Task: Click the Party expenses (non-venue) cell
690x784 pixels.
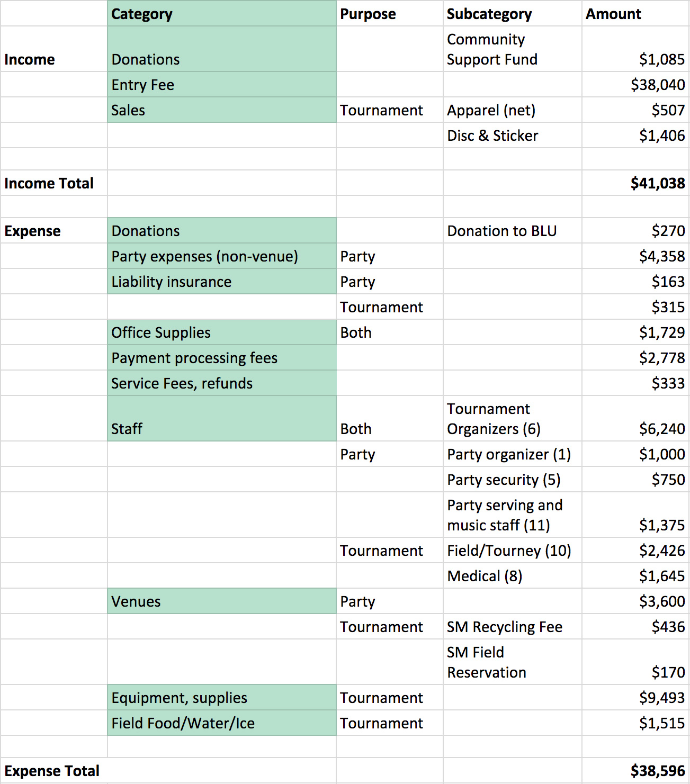Action: point(221,256)
